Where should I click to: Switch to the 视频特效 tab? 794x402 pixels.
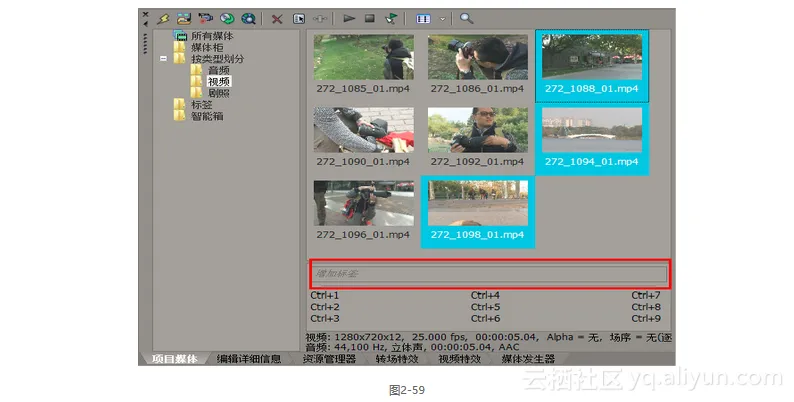pos(459,359)
